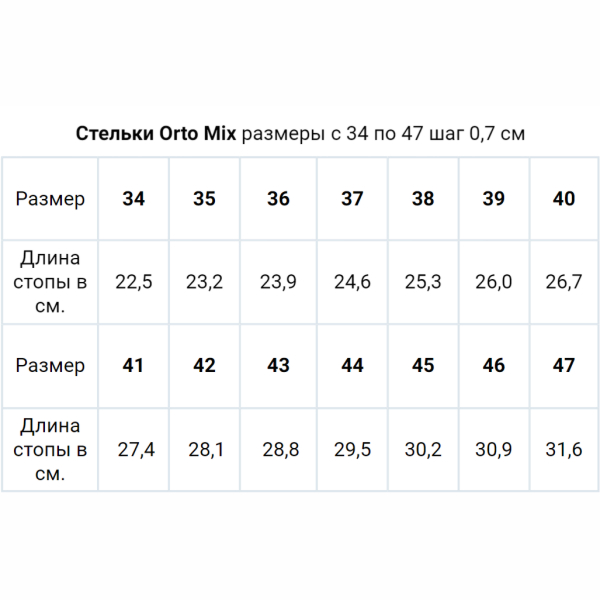Click the size 39 cell

coord(494,199)
